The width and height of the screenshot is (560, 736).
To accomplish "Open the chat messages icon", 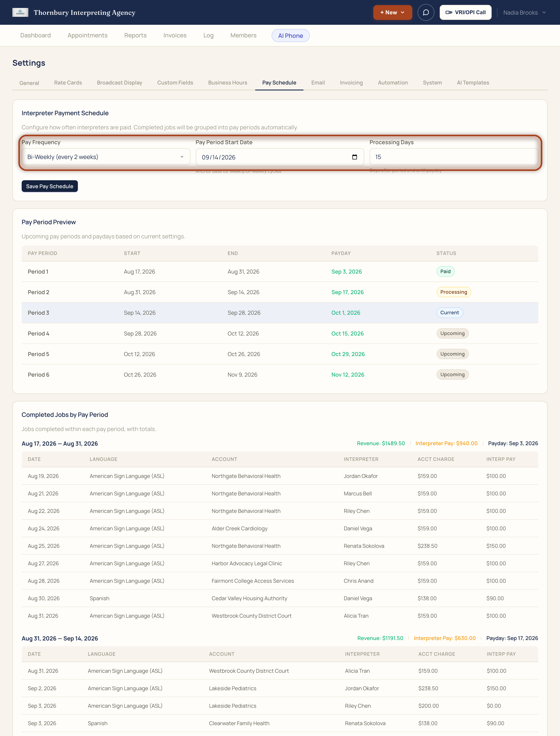I will [x=426, y=12].
